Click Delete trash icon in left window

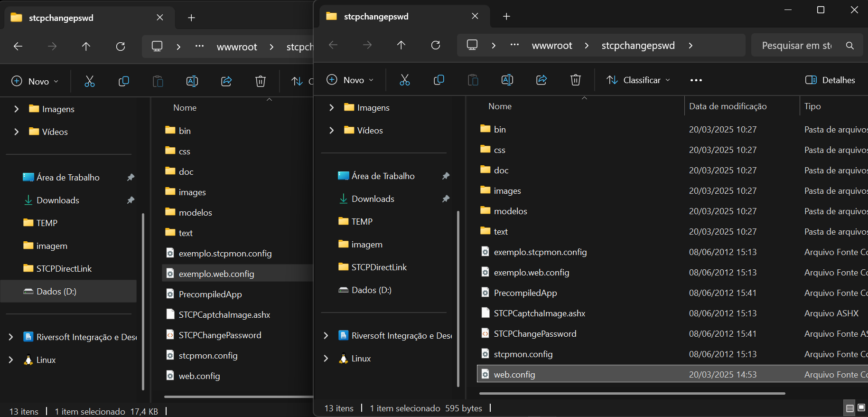pyautogui.click(x=261, y=82)
